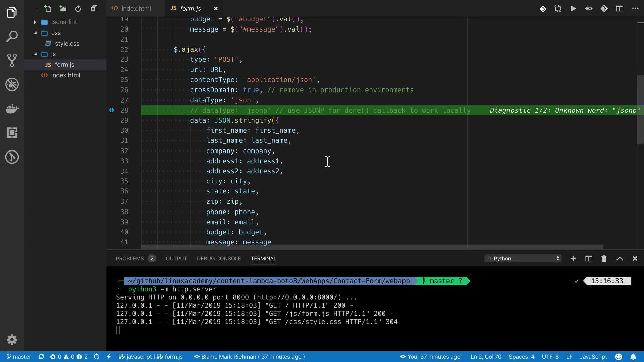Refresh the explorer file tree
Image resolution: width=644 pixels, height=362 pixels.
[78, 9]
